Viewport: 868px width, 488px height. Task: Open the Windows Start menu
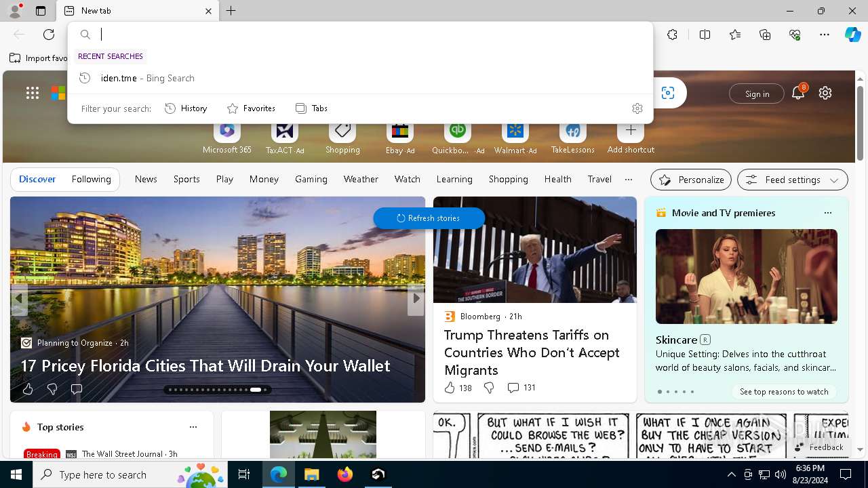16,474
